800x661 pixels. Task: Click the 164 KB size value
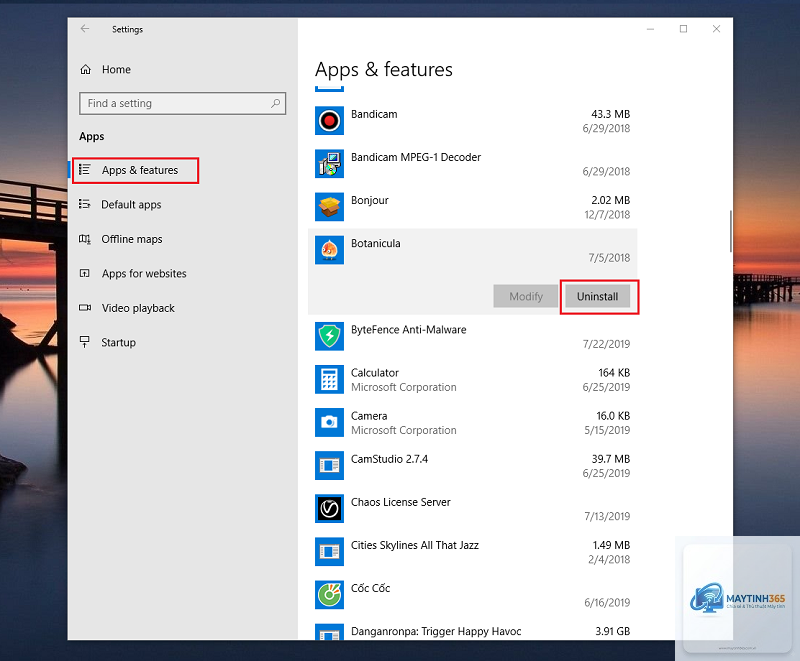[614, 372]
